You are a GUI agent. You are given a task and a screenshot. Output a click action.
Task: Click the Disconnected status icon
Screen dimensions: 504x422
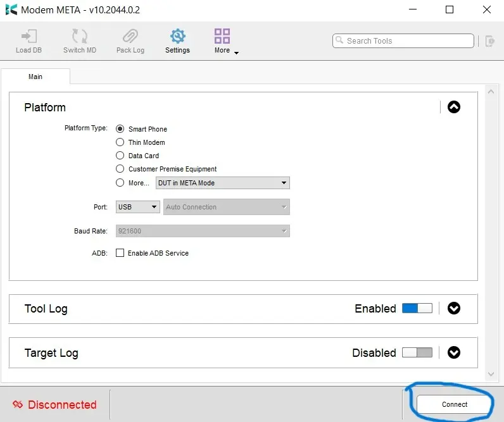[18, 405]
